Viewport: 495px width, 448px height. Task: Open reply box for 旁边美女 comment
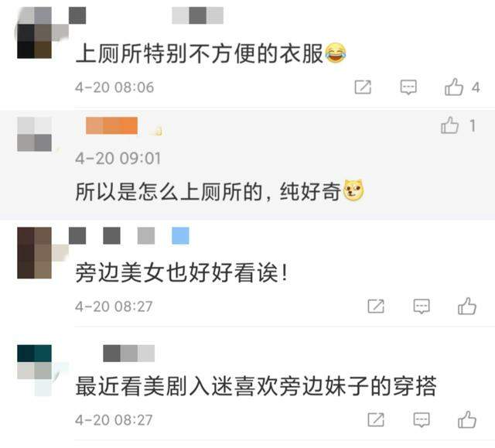click(422, 306)
